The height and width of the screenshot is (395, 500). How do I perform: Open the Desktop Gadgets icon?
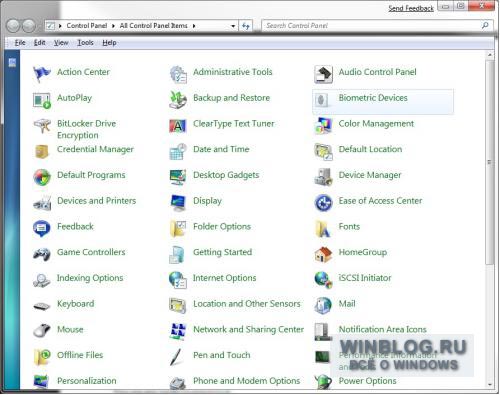[x=178, y=177]
